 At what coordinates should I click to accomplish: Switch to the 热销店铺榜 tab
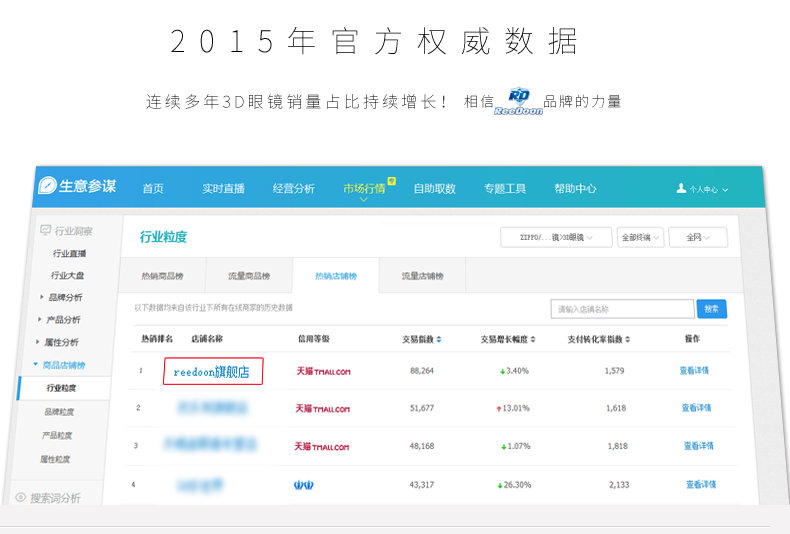click(x=336, y=276)
